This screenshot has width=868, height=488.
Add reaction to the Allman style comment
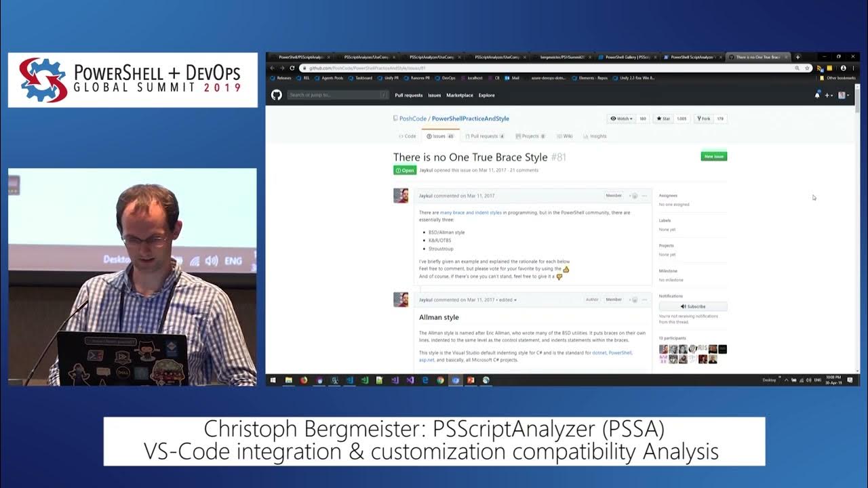click(x=633, y=300)
